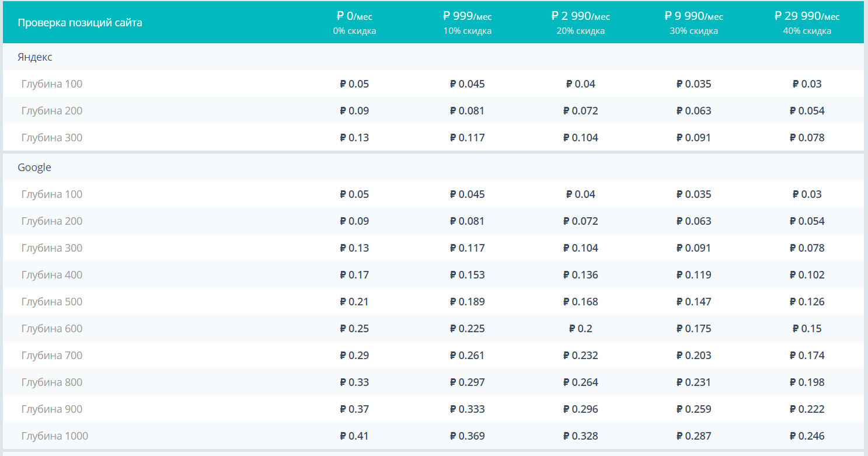
Task: Click the '₽ 0.136' price cell
Action: (x=581, y=275)
